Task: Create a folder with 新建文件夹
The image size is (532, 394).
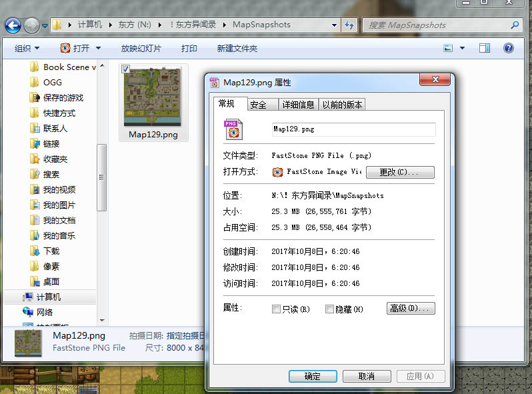Action: [237, 49]
